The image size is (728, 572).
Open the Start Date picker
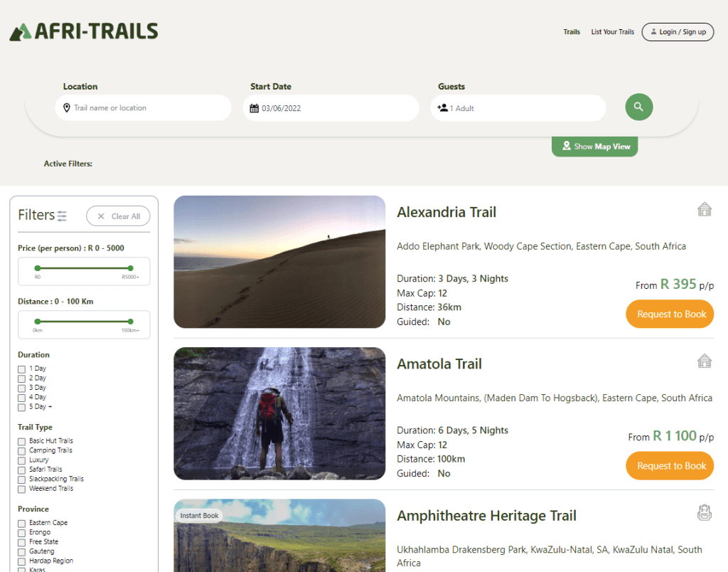(330, 108)
